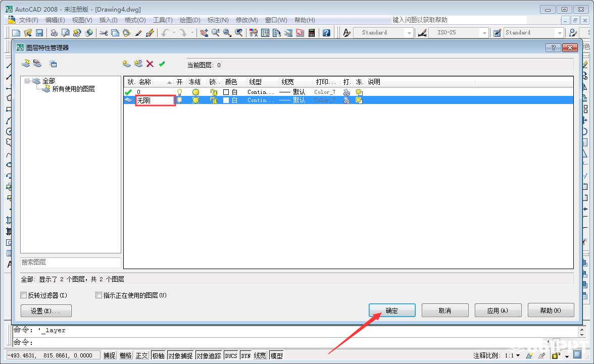
Task: Open the Redo history dropdown arrow
Action: 192,33
